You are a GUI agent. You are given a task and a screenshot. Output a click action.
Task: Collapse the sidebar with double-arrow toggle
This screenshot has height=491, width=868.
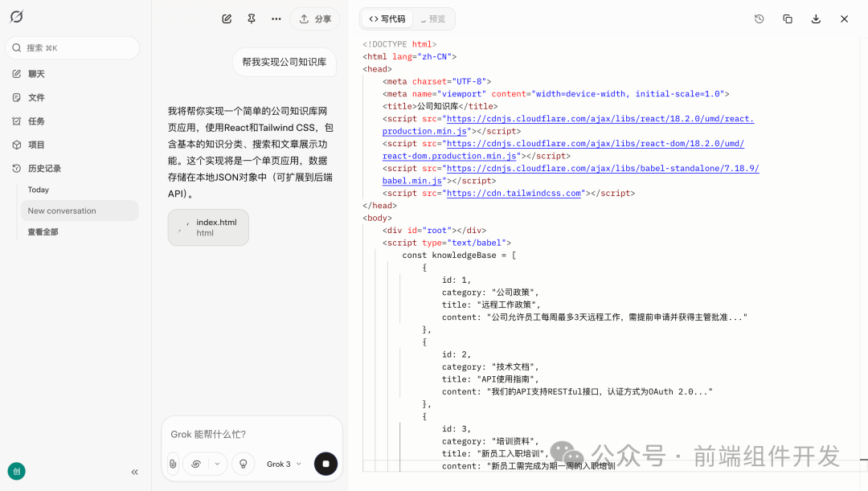point(134,472)
